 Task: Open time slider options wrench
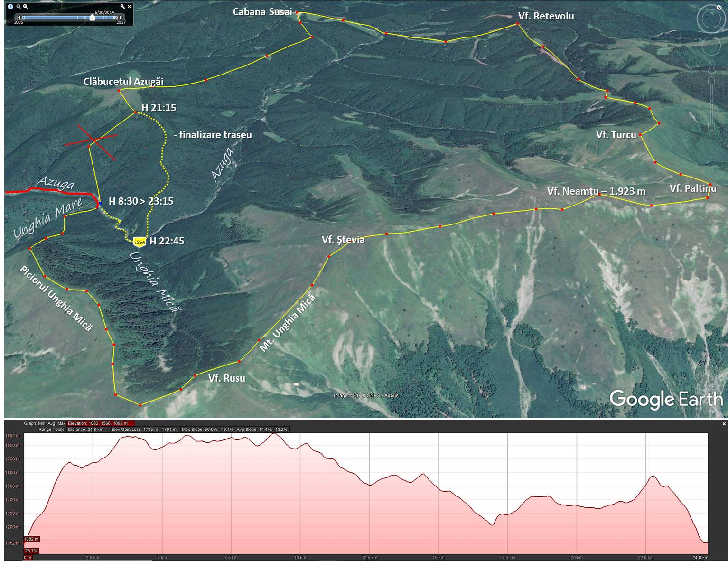[x=122, y=7]
